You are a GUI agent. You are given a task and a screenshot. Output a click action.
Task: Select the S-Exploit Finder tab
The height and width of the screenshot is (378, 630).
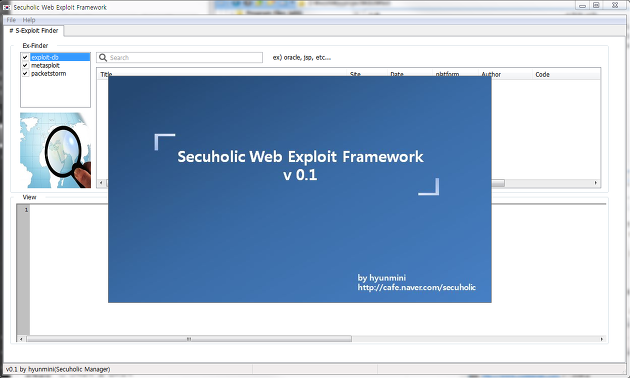coord(34,31)
